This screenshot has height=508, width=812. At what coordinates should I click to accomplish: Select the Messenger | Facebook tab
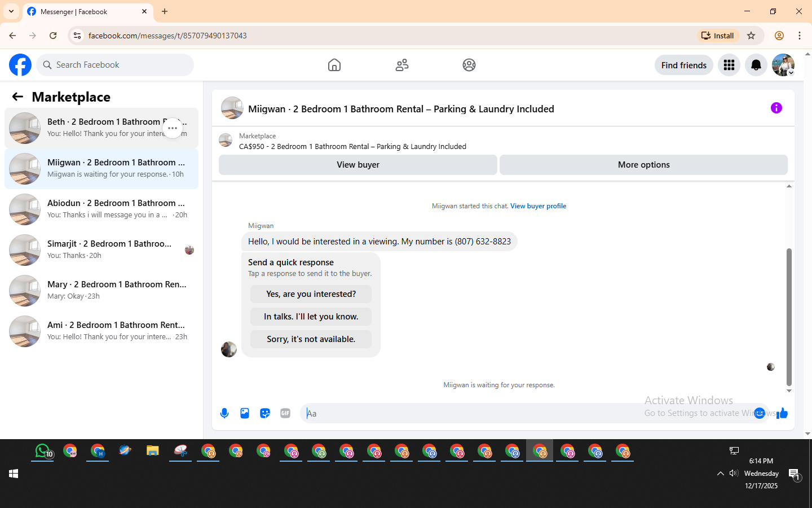[x=87, y=11]
